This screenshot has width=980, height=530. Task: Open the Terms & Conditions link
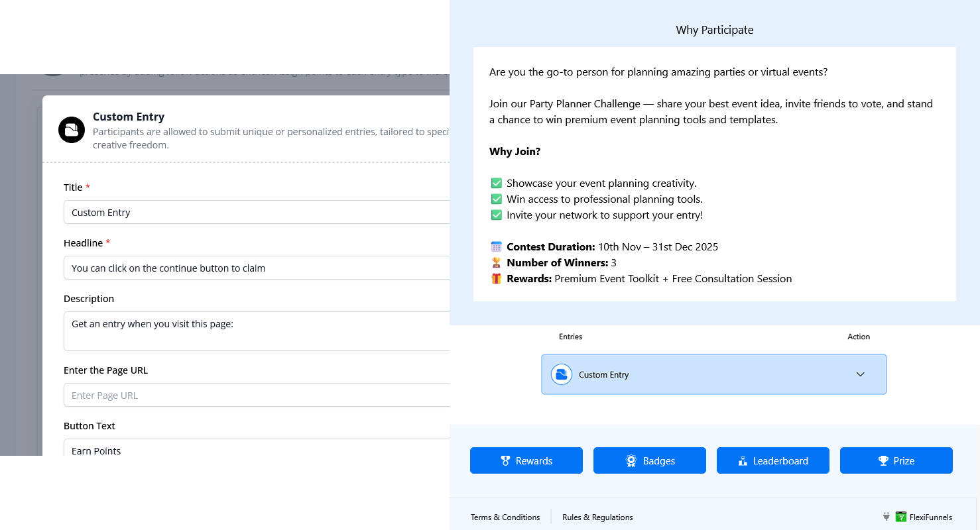tap(505, 517)
